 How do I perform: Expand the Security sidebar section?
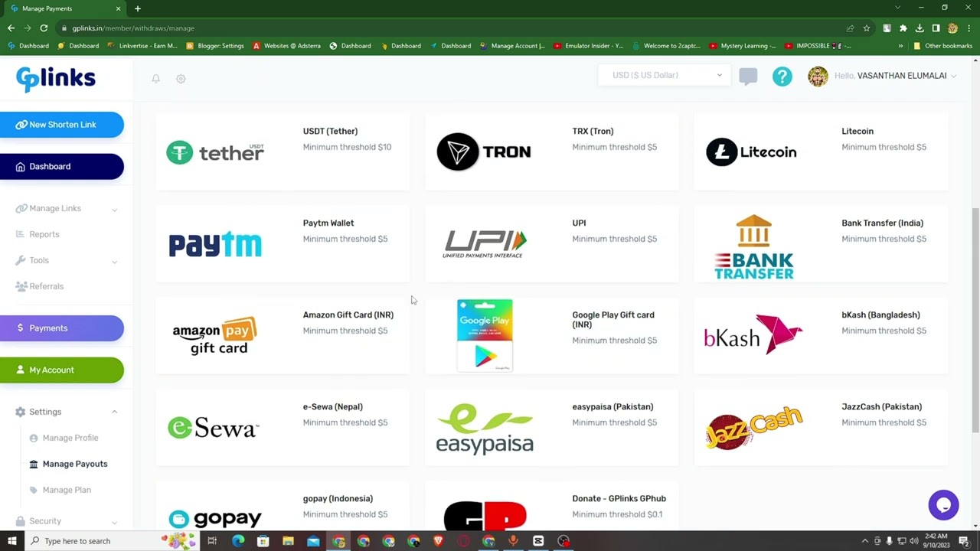tap(65, 521)
